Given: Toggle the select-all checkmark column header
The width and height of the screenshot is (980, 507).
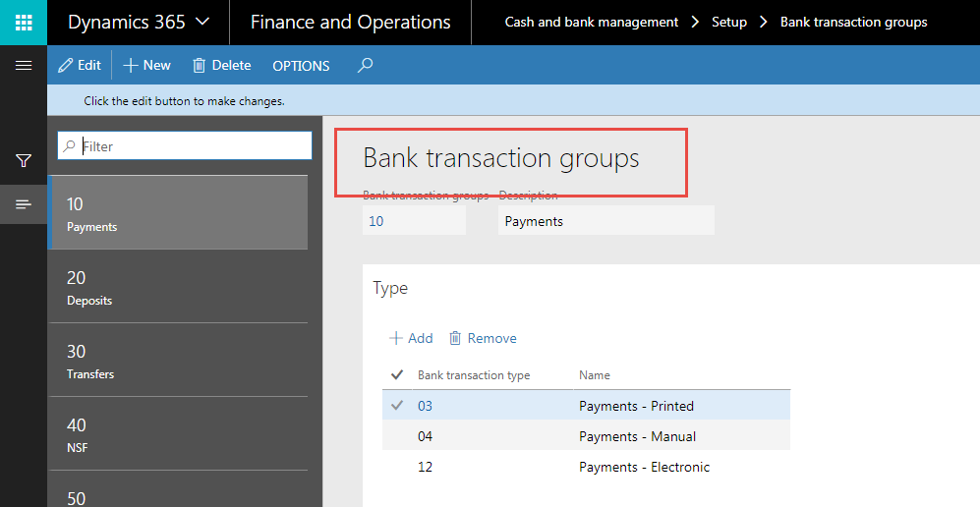Looking at the screenshot, I should click(397, 374).
